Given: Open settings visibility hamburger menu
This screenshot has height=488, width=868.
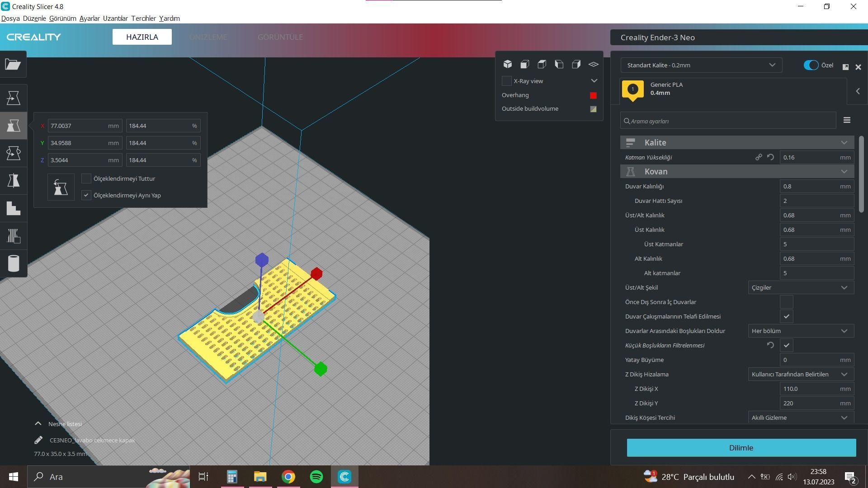Looking at the screenshot, I should (847, 120).
